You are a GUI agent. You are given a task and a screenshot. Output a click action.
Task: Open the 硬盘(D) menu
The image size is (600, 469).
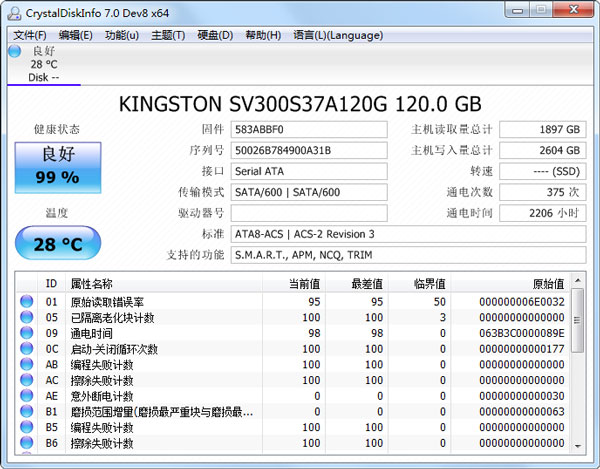pos(215,35)
